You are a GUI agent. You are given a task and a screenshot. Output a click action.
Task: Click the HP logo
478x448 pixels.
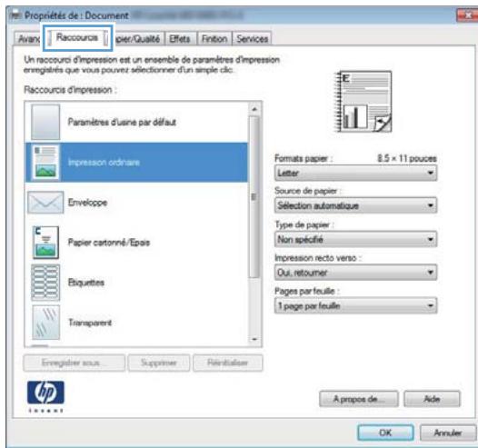(45, 393)
